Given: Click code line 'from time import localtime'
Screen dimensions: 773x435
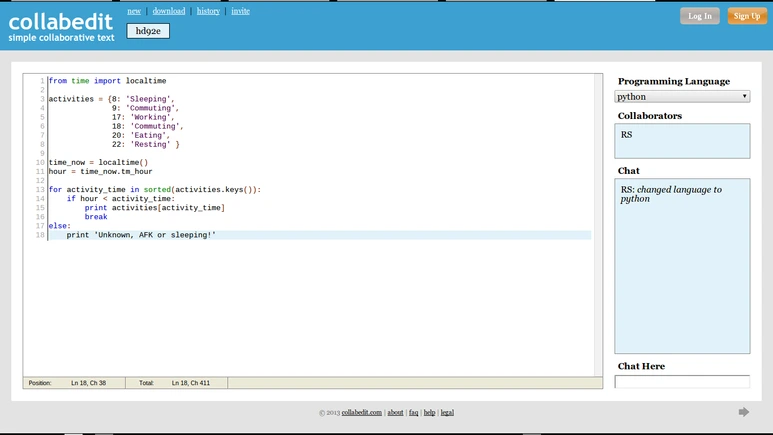Looking at the screenshot, I should [x=107, y=81].
